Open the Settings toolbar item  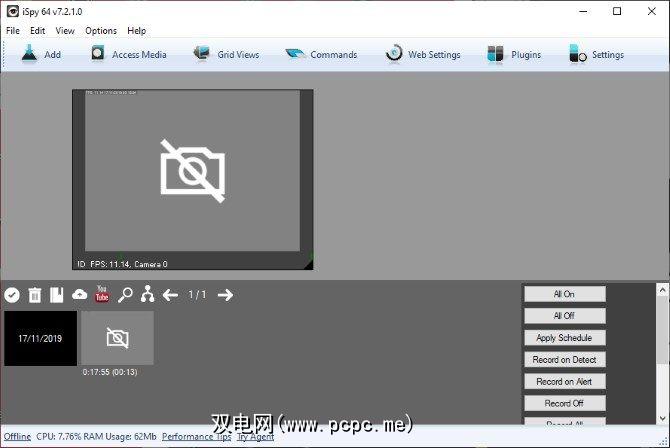tap(597, 54)
